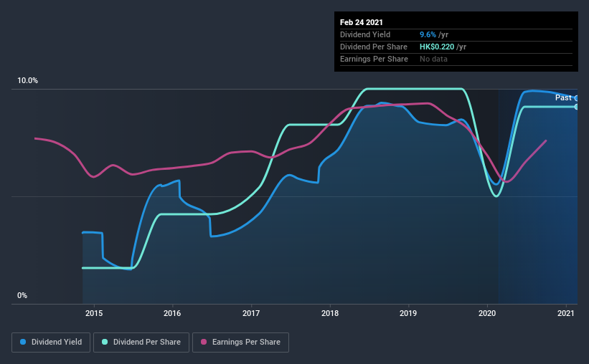Click the No data earnings value
The height and width of the screenshot is (364, 589).
(x=433, y=59)
